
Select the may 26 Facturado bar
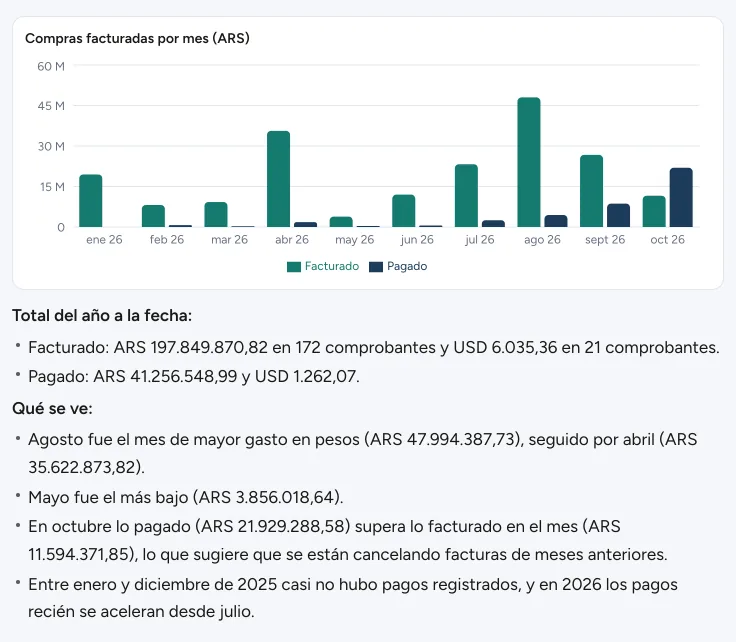341,222
